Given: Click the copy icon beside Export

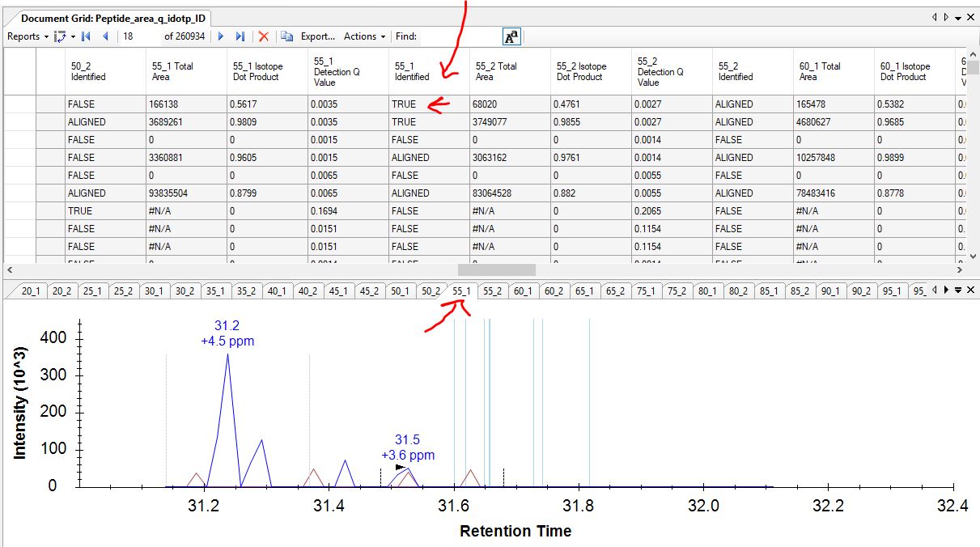Looking at the screenshot, I should coord(286,36).
